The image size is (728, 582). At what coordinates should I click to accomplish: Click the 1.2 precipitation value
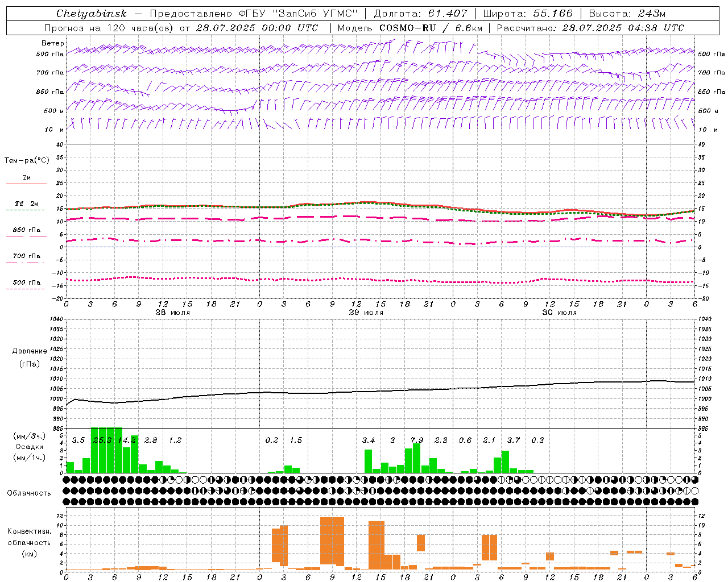pyautogui.click(x=175, y=440)
